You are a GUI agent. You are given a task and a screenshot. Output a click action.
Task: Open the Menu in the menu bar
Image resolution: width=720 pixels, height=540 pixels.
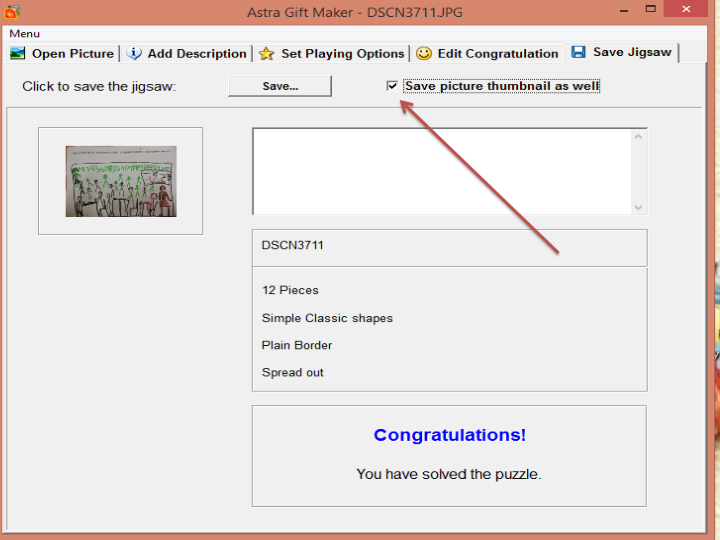pyautogui.click(x=24, y=34)
